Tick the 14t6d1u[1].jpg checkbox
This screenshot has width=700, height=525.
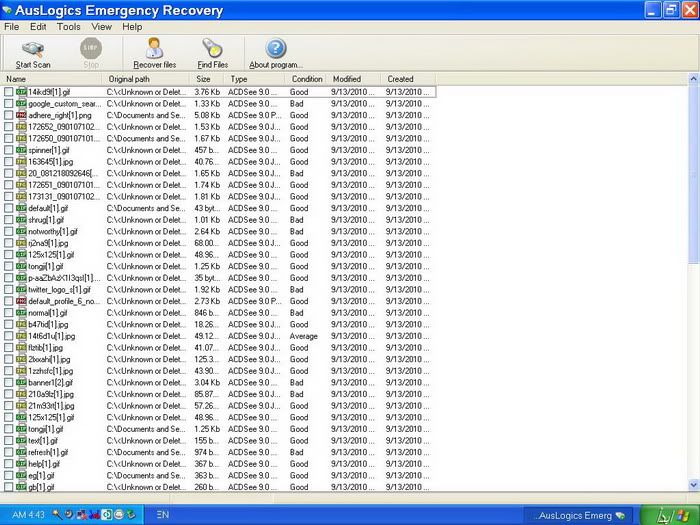pos(8,336)
